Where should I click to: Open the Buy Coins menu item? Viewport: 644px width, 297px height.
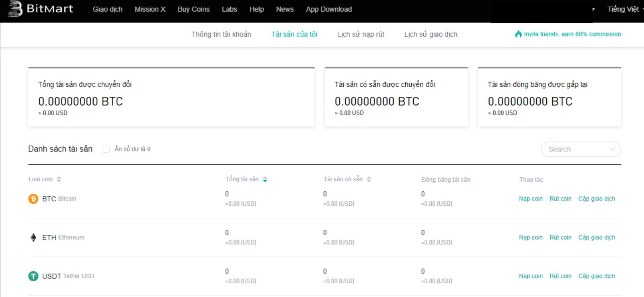[x=194, y=9]
